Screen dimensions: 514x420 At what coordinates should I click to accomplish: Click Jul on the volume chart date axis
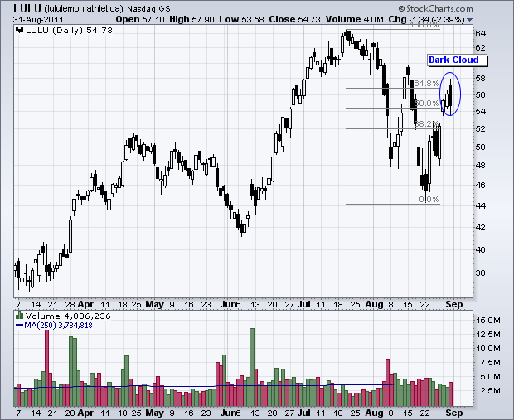tap(304, 413)
